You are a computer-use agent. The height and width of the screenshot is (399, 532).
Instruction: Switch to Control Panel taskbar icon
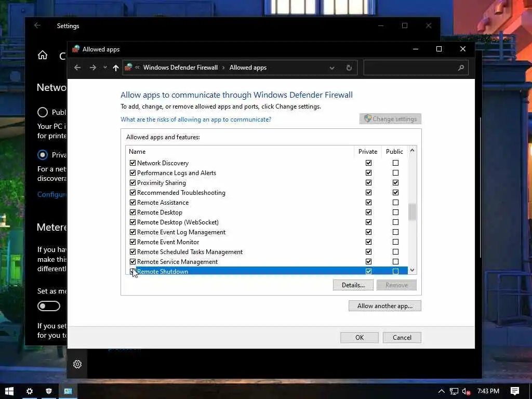coord(68,391)
